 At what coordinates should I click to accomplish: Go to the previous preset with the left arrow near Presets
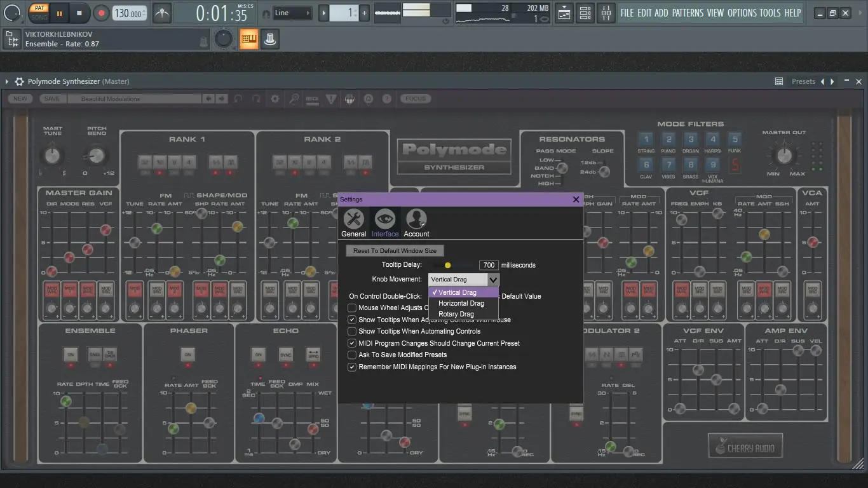(x=823, y=81)
